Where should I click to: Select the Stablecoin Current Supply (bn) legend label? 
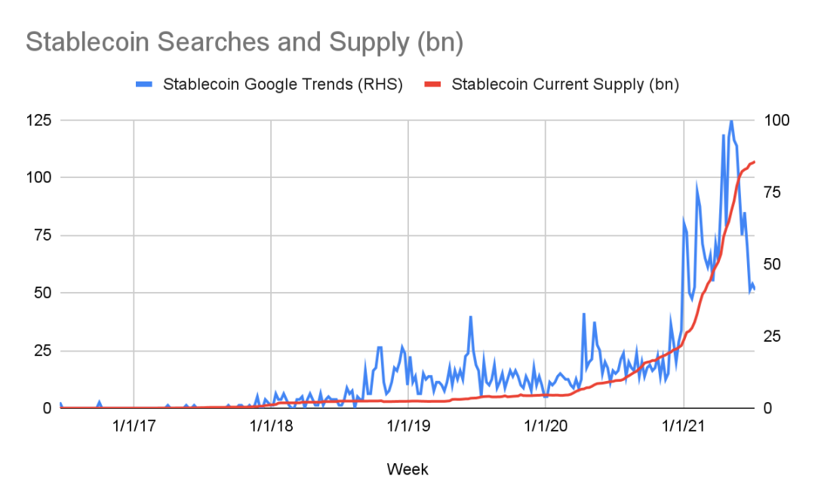point(565,85)
